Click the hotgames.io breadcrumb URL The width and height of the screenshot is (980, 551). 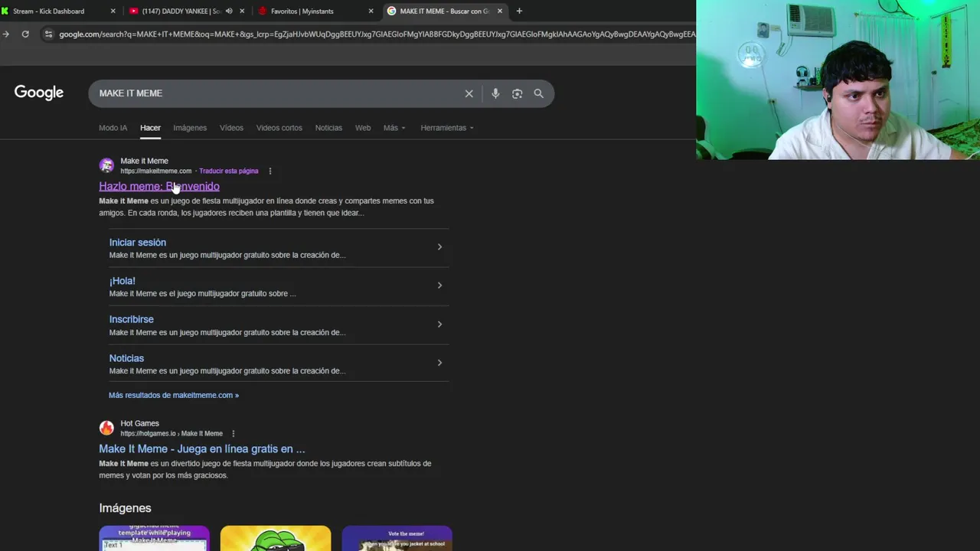pos(171,433)
